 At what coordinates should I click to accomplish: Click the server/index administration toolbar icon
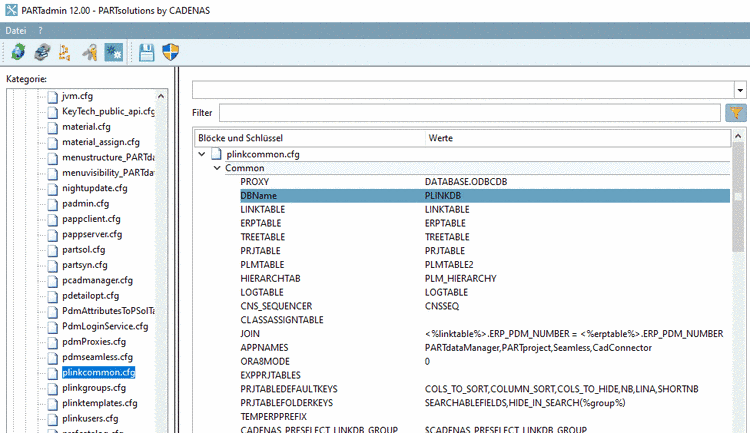pyautogui.click(x=42, y=52)
